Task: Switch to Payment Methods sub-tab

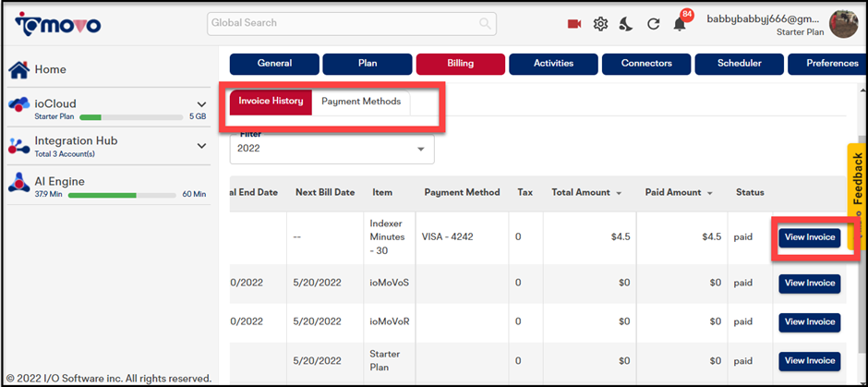Action: (361, 102)
